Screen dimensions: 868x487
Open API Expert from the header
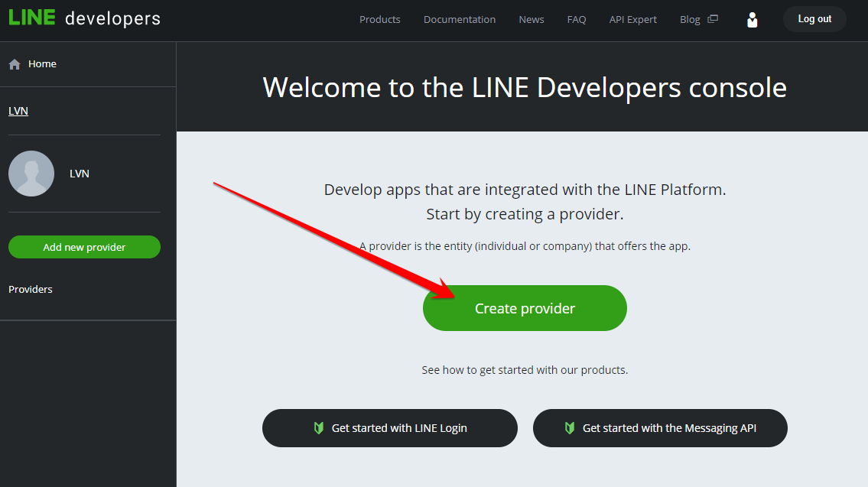(633, 19)
